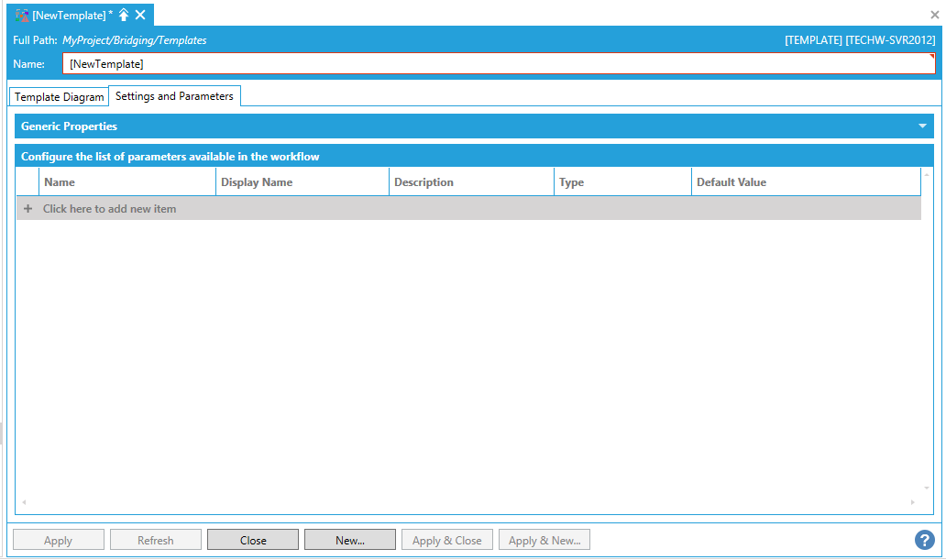Click the plus icon in the add-item row
946x560 pixels.
(x=27, y=209)
